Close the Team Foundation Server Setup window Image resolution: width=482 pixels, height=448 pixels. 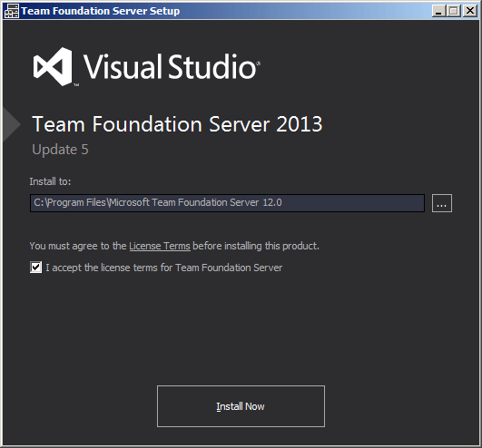point(470,11)
